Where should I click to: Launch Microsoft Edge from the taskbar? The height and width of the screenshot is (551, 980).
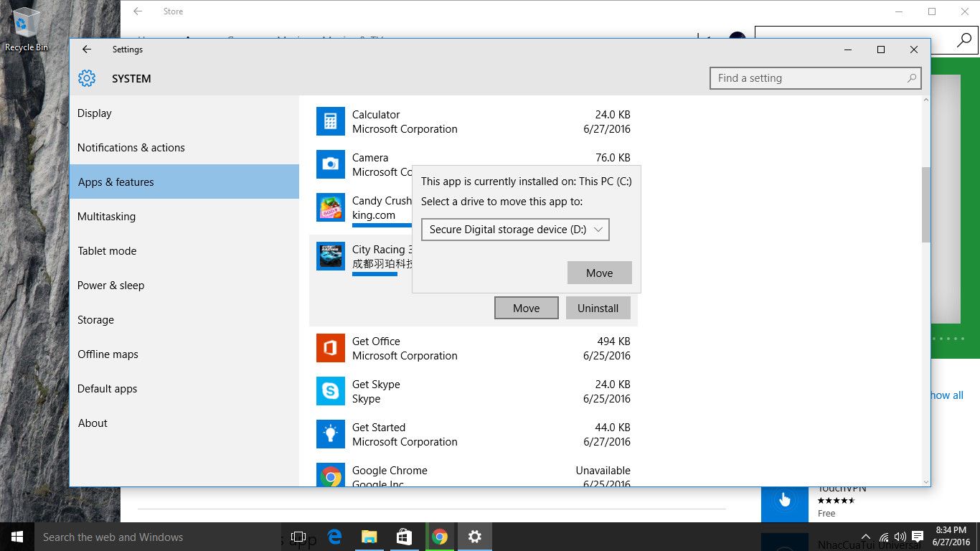point(334,537)
